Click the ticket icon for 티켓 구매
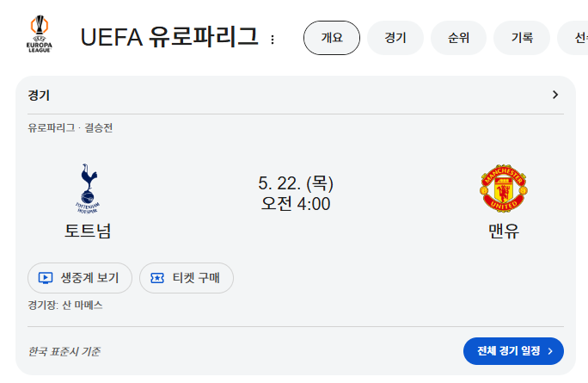The image size is (588, 383). pyautogui.click(x=157, y=278)
